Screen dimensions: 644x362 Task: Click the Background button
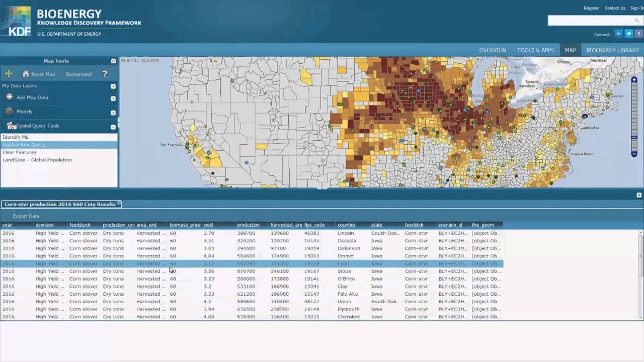(79, 74)
